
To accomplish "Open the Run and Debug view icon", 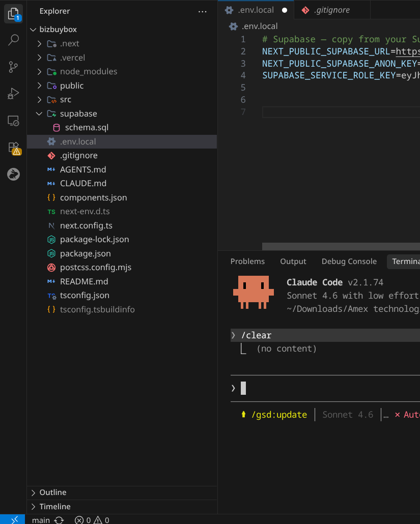I will 13,94.
